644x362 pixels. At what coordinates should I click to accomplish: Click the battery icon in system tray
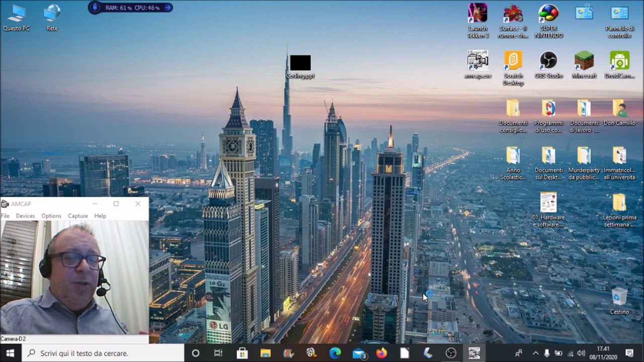pos(558,353)
